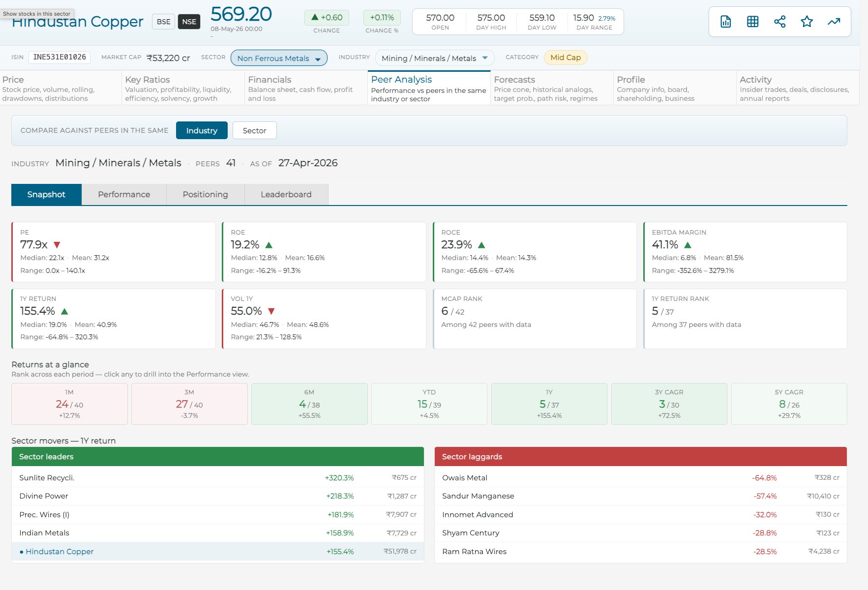
Task: Select the 1Y rank card showing 5/37
Action: 549,404
